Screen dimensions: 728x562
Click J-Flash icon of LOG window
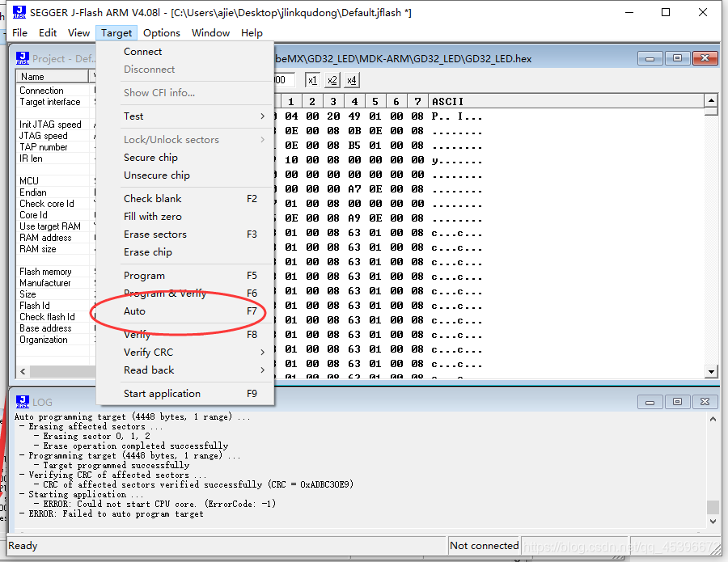pos(23,402)
